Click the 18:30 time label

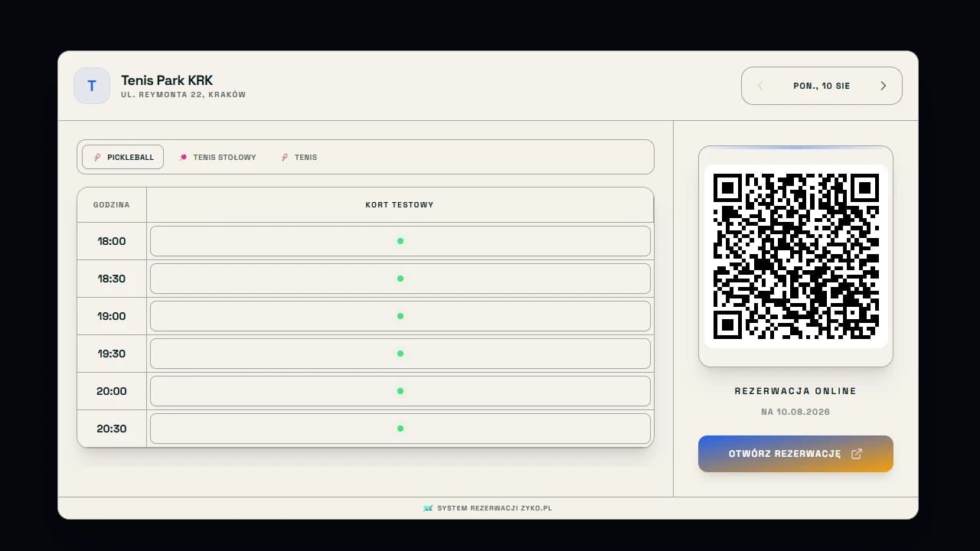pos(112,279)
